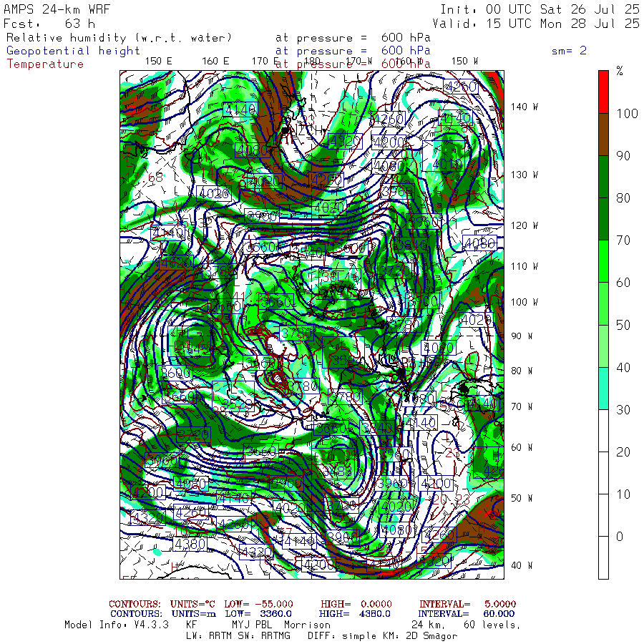
Task: Click the '120 W' longitude label
Action: tap(525, 226)
